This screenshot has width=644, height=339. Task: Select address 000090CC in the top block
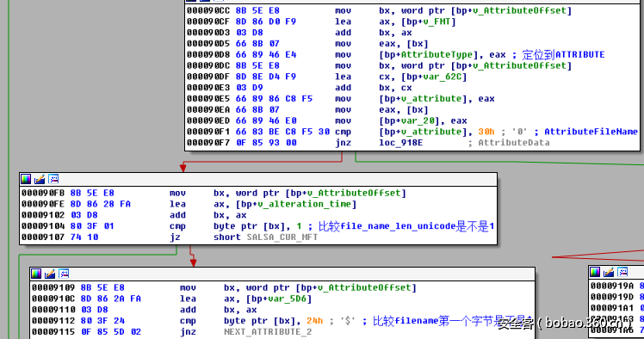(x=208, y=10)
